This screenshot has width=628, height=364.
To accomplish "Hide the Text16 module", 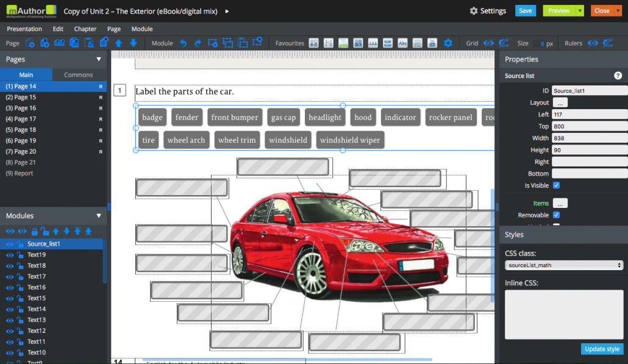I will [x=10, y=288].
